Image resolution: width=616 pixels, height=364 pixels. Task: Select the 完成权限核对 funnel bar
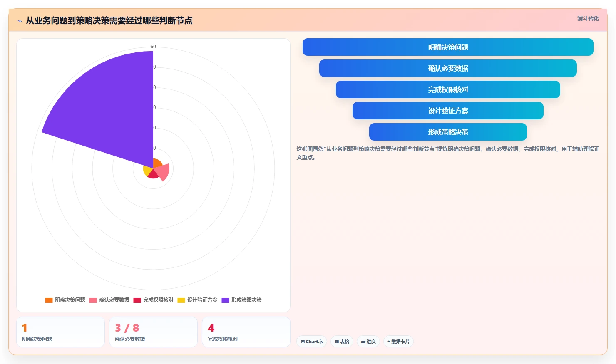[x=448, y=89]
